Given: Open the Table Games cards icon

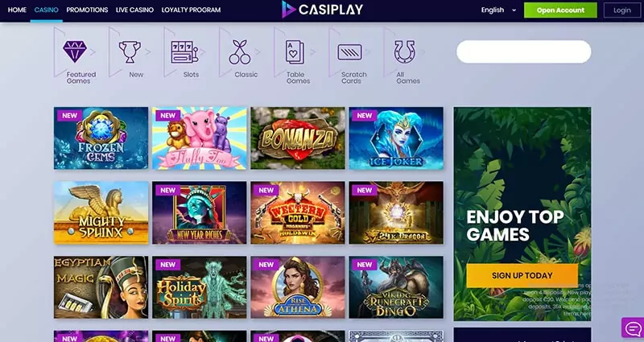Looking at the screenshot, I should coord(295,52).
